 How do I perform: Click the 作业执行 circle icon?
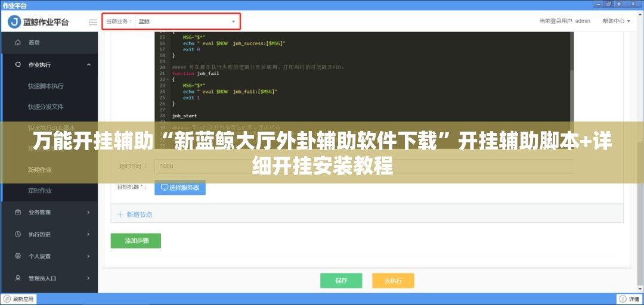(x=18, y=64)
